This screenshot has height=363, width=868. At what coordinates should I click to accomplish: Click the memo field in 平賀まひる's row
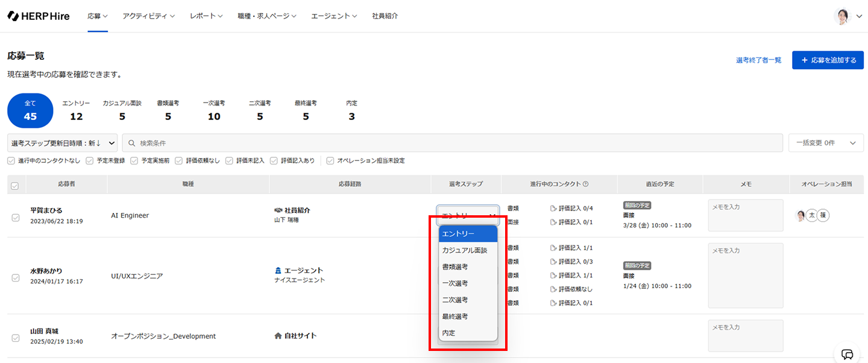click(746, 215)
